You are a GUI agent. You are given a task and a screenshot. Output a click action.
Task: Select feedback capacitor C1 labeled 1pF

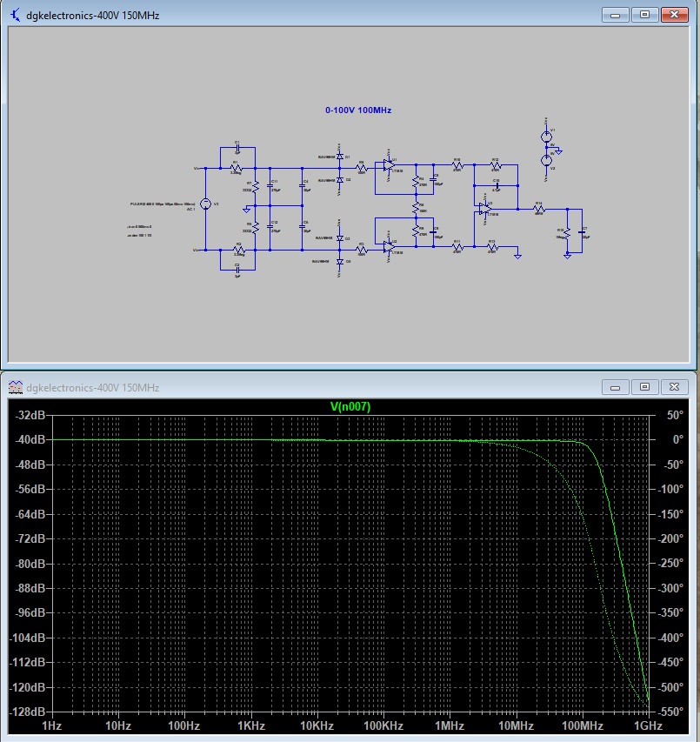[x=237, y=147]
